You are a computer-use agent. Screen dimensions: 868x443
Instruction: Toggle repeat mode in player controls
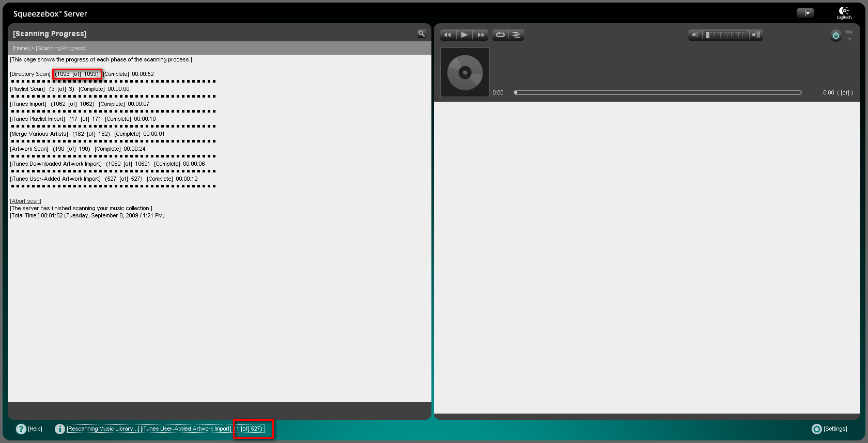500,35
